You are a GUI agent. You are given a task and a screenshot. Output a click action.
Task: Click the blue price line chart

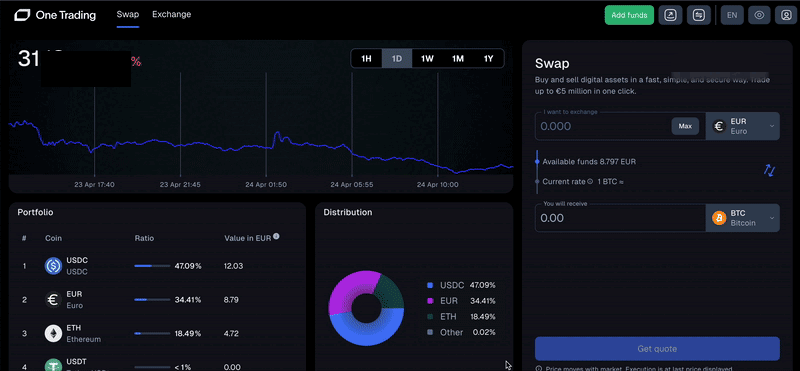click(261, 146)
